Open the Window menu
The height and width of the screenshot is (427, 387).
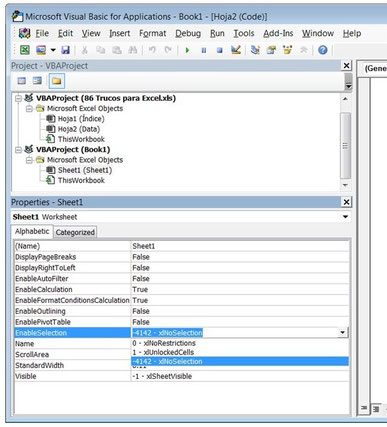coord(318,33)
